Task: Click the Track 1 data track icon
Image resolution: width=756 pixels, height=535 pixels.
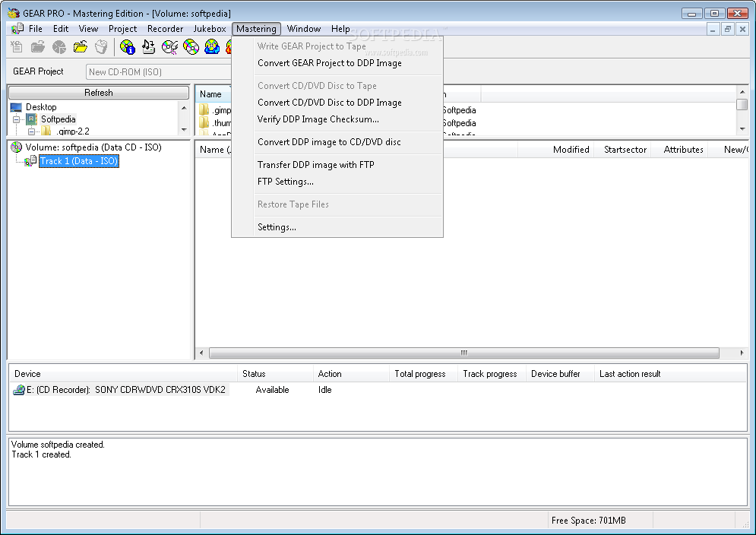Action: 30,160
